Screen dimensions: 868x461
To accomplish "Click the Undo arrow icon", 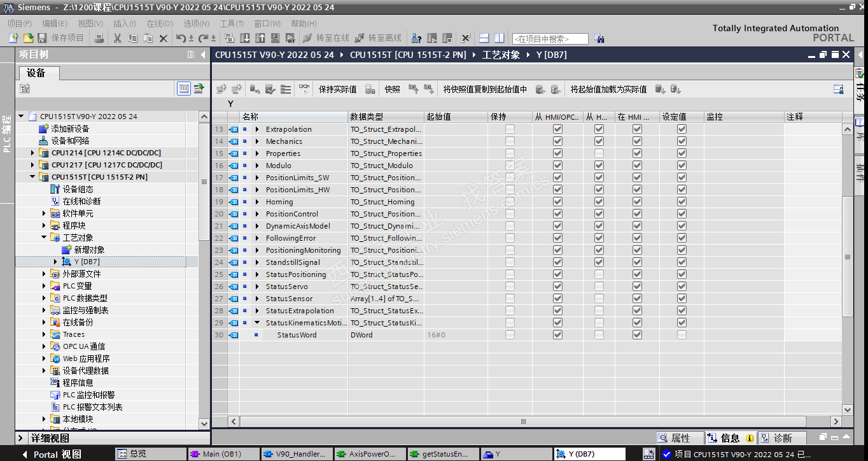I will coord(181,38).
